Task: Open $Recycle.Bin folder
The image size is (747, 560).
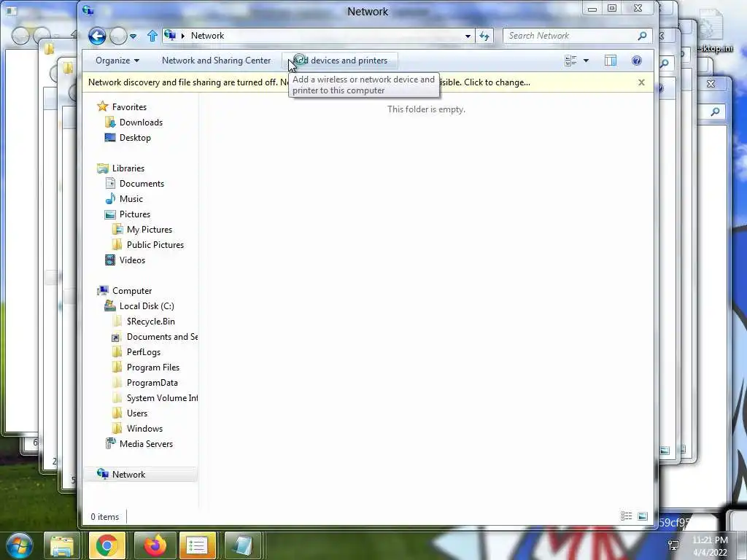Action: pyautogui.click(x=150, y=322)
